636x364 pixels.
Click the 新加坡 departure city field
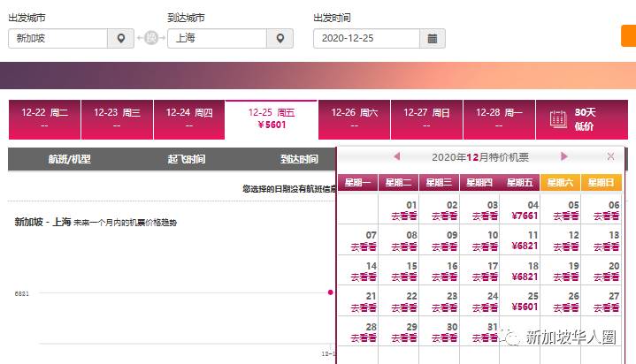(57, 39)
